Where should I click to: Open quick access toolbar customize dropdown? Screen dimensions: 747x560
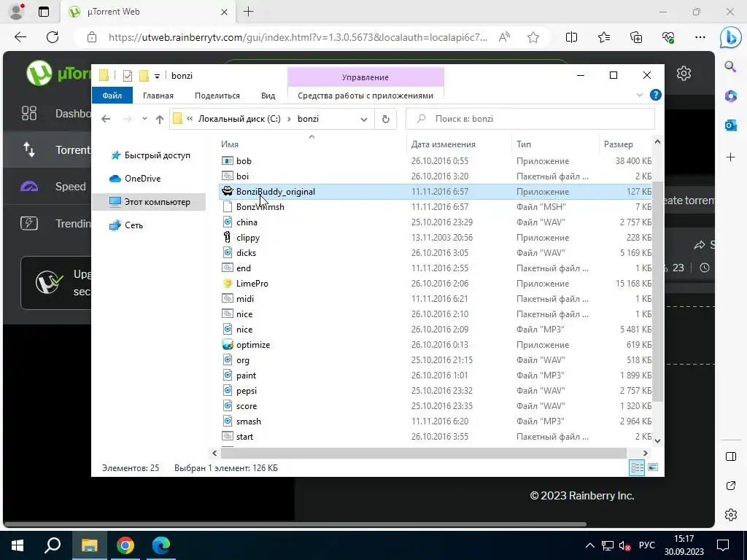158,76
